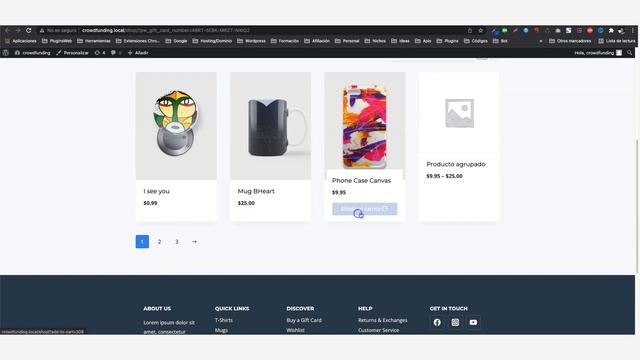Screen dimensions: 640x360
Task: Open the YouTube social icon in footer
Action: [x=473, y=322]
